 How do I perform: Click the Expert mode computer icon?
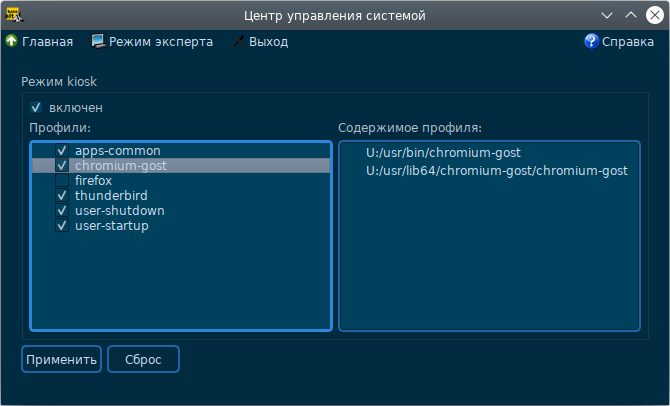pyautogui.click(x=99, y=41)
